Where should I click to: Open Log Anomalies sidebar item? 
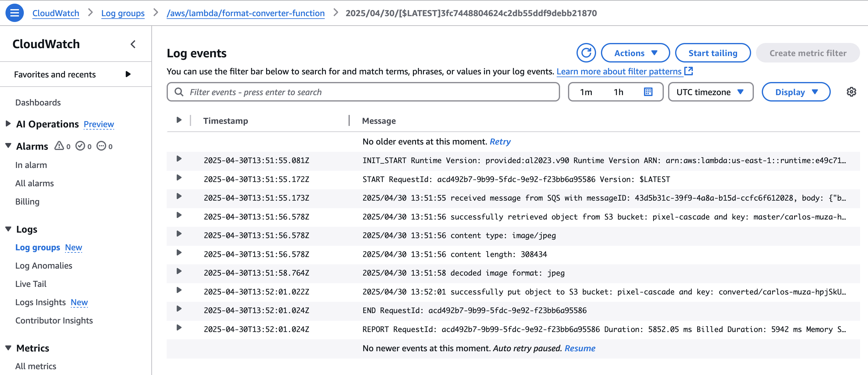click(44, 265)
